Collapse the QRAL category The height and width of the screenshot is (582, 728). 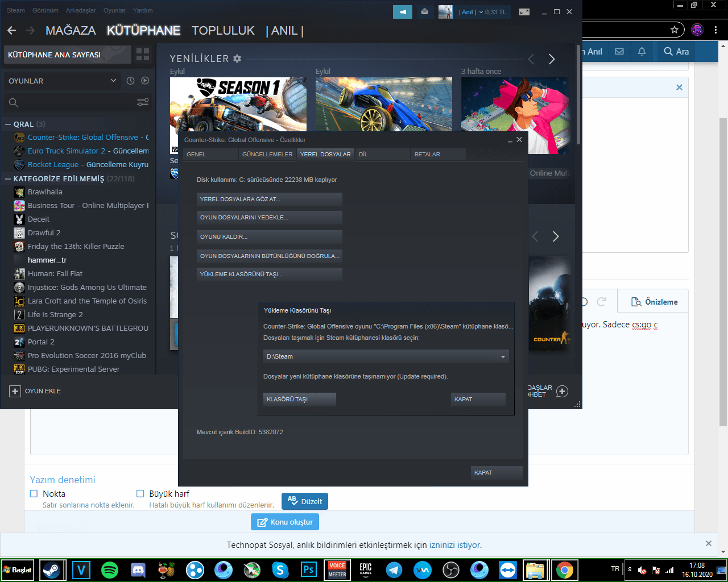tap(8, 124)
